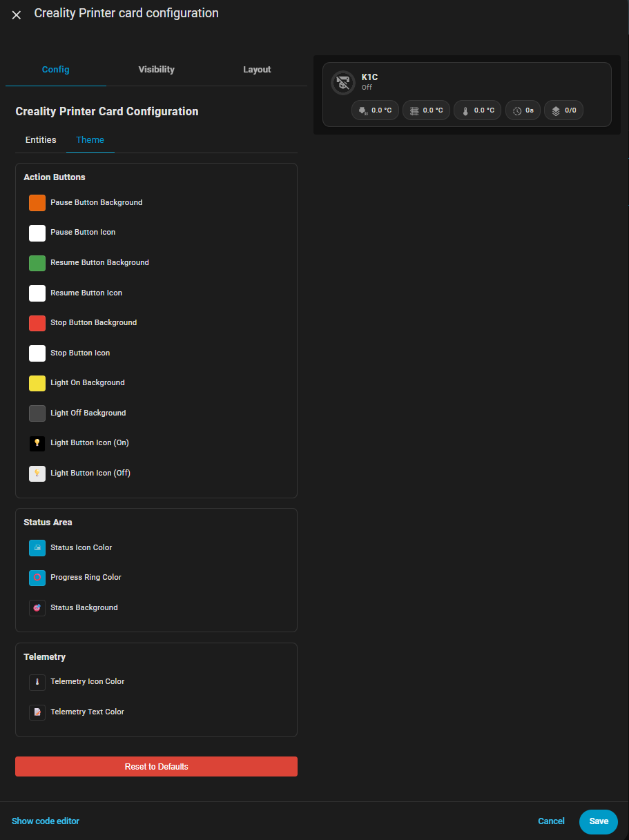Open the Stop Button Icon color swatch
The image size is (629, 840).
37,353
